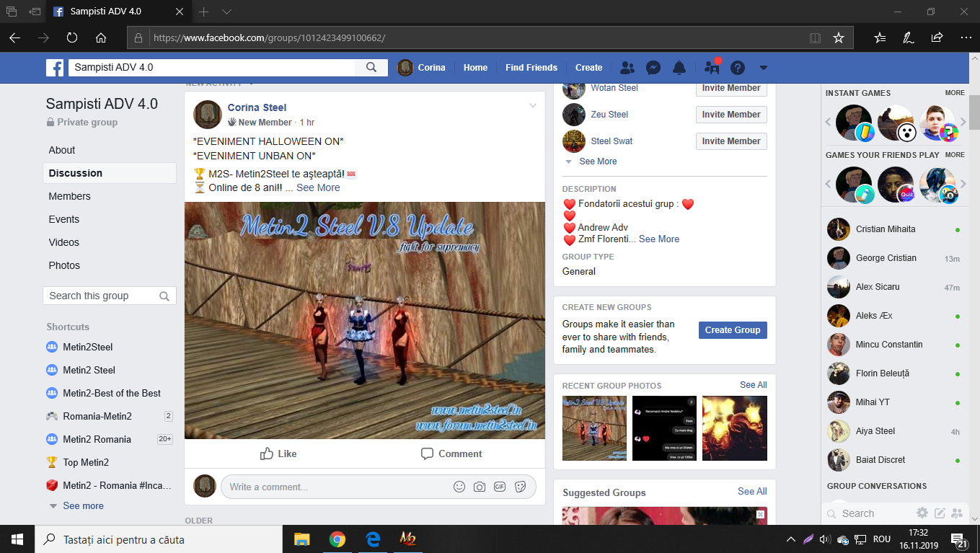Open See All for Suggested Groups
Viewport: 980px width, 553px height.
tap(752, 492)
